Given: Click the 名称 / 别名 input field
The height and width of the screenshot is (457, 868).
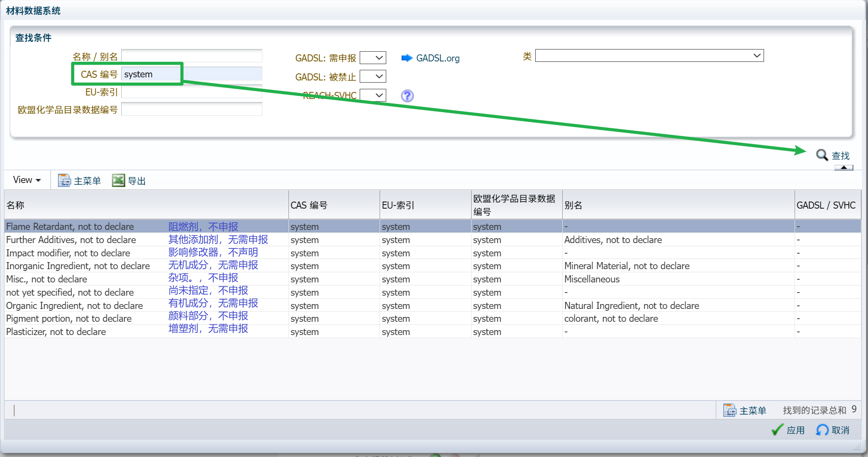Looking at the screenshot, I should (x=192, y=56).
